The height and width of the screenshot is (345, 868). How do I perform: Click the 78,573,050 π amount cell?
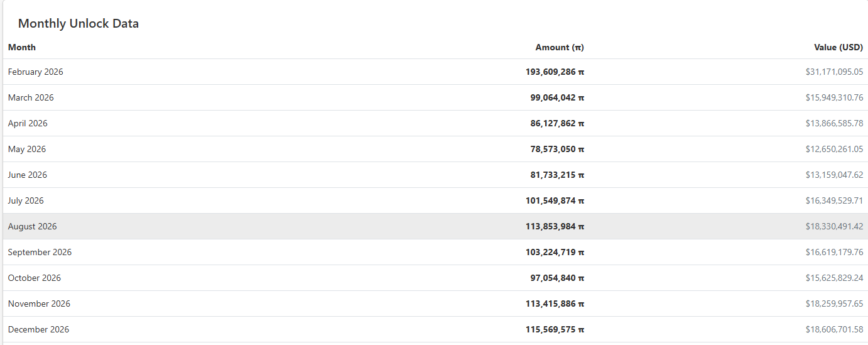tap(557, 149)
